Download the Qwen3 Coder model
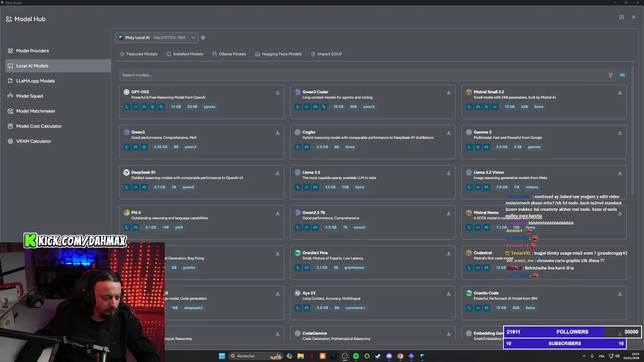This screenshot has width=644, height=362. (449, 93)
